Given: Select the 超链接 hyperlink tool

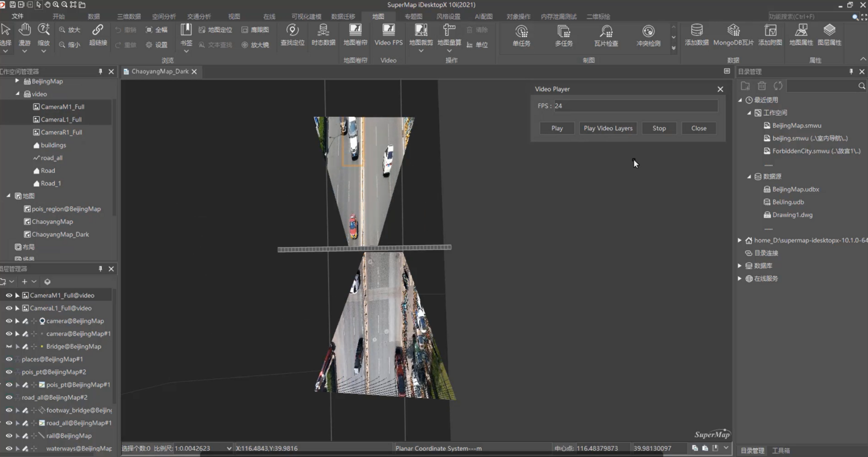Looking at the screenshot, I should [x=98, y=34].
